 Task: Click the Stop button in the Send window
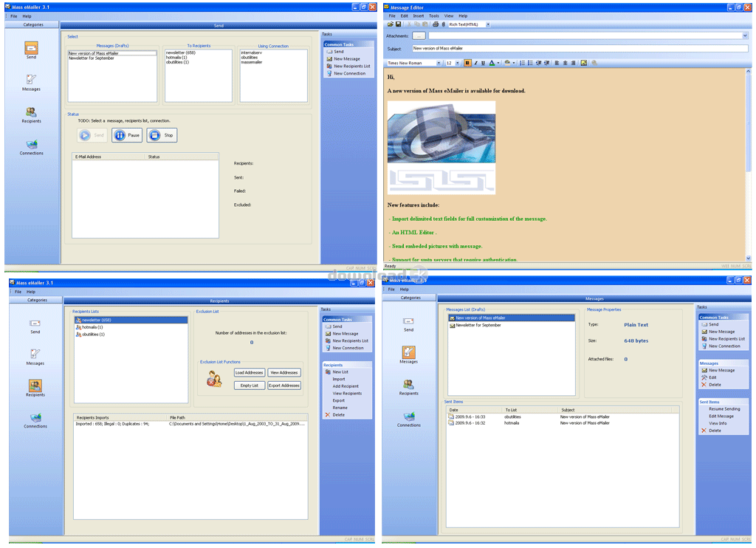[162, 135]
